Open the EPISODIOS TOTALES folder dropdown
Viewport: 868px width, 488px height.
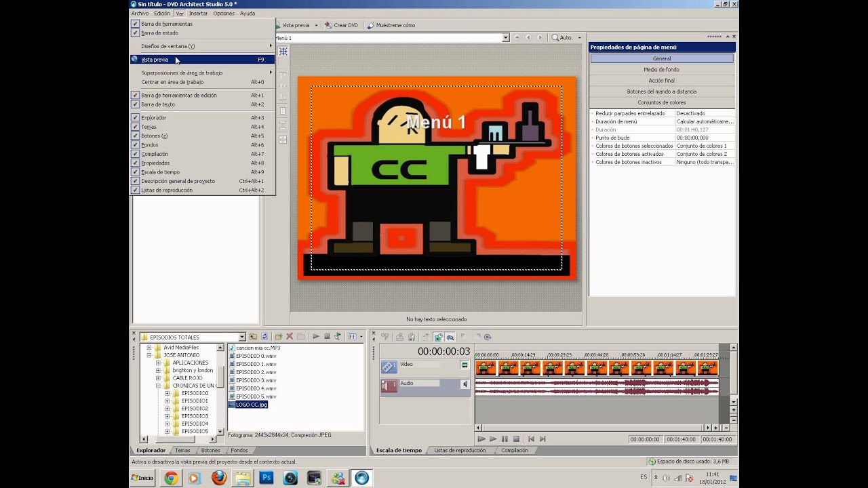(x=242, y=337)
